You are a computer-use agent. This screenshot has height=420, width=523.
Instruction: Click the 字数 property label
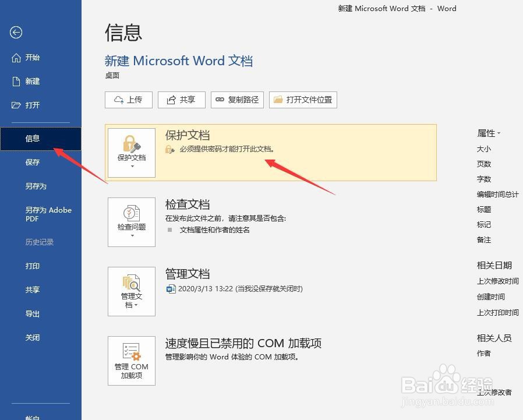tap(483, 179)
